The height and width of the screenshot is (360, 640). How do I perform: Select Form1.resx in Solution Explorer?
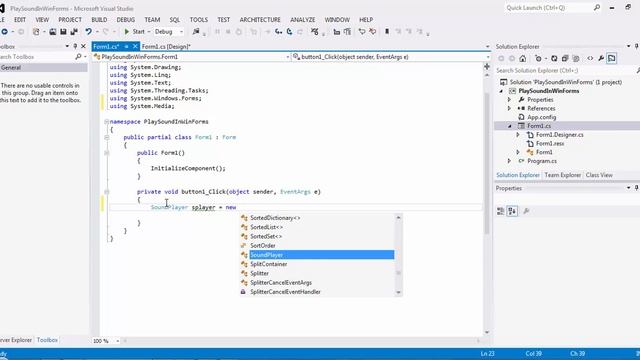click(550, 143)
